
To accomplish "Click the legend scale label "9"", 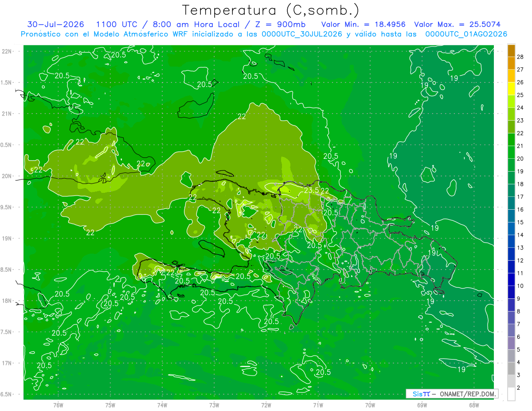I will (519, 299).
